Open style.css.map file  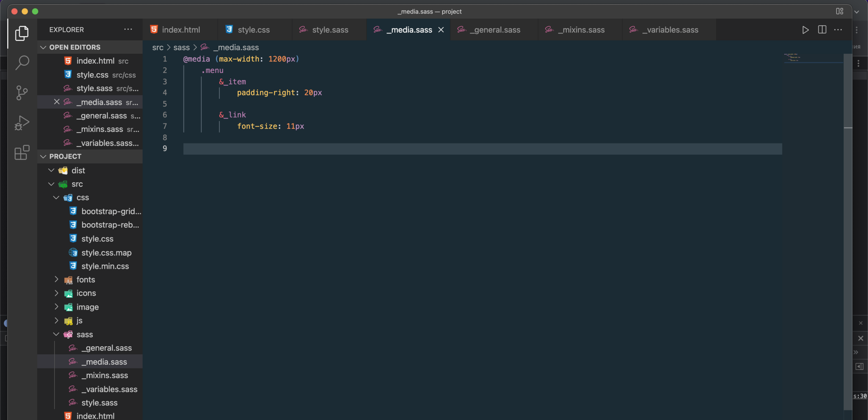pyautogui.click(x=90, y=253)
